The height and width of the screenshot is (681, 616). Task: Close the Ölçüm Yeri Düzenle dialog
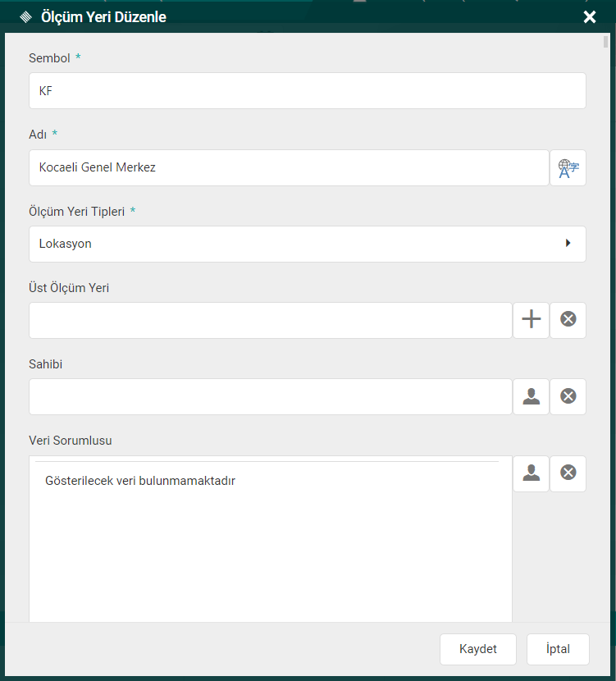click(x=589, y=17)
